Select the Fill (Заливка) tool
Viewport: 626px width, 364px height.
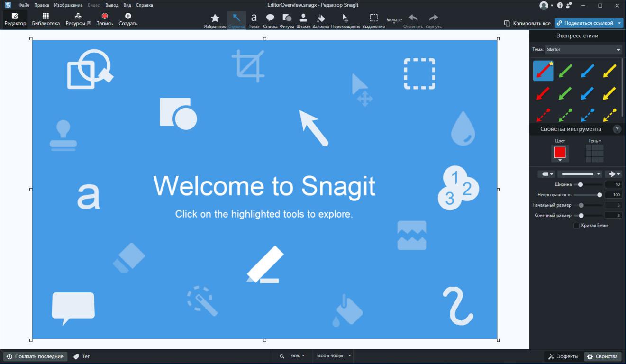321,20
